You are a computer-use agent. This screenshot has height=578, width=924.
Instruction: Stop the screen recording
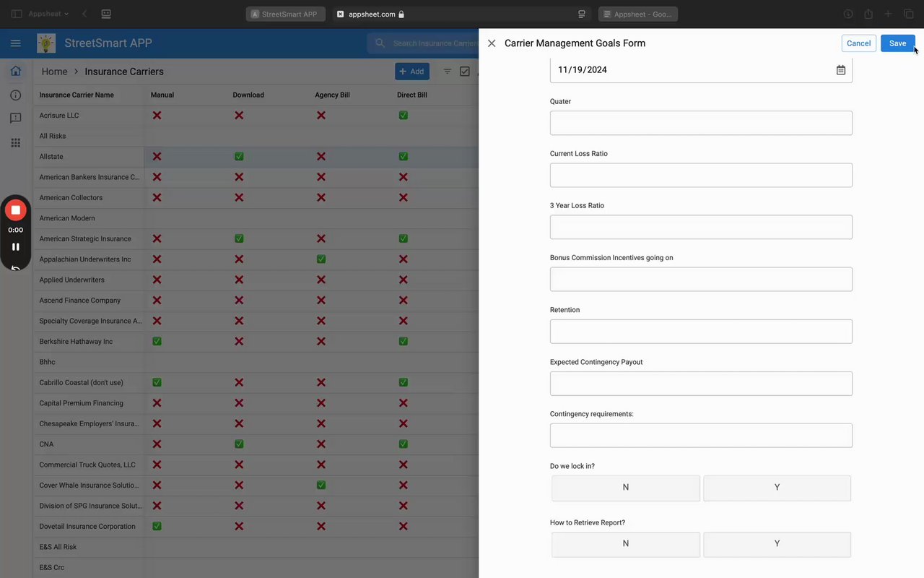pos(16,210)
